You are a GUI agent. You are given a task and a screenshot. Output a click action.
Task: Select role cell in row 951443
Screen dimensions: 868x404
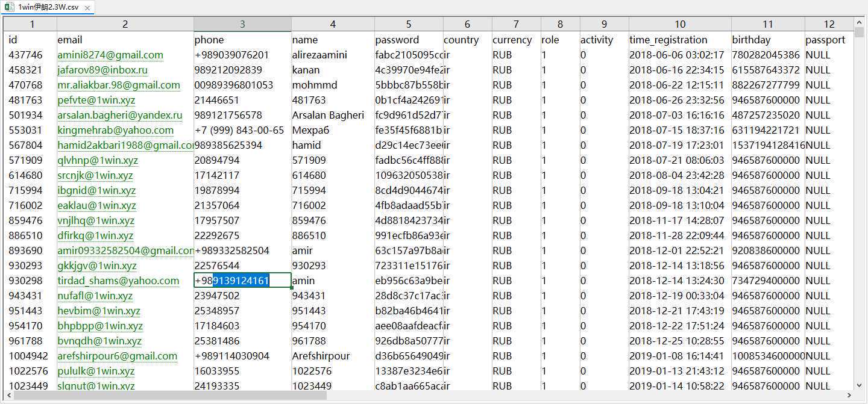pos(560,311)
